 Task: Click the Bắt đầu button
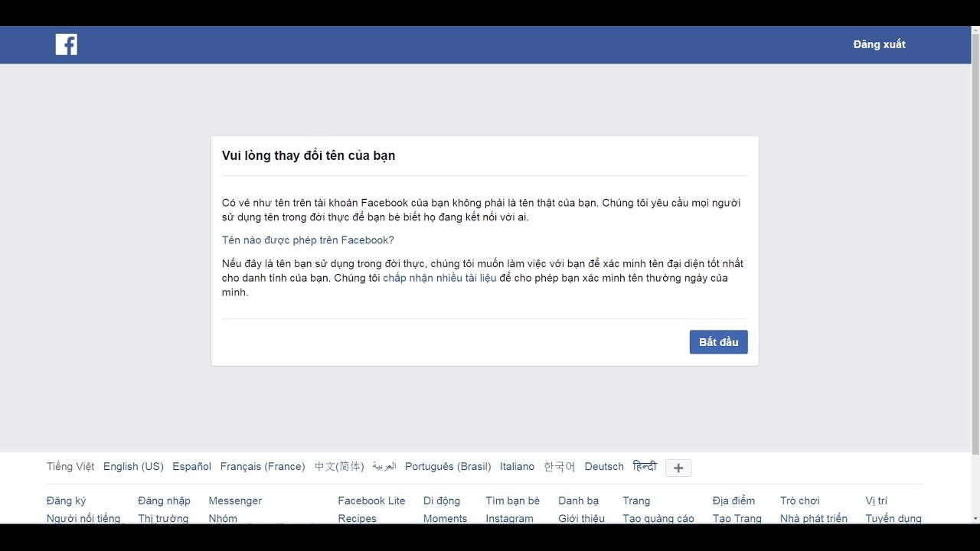(x=718, y=342)
